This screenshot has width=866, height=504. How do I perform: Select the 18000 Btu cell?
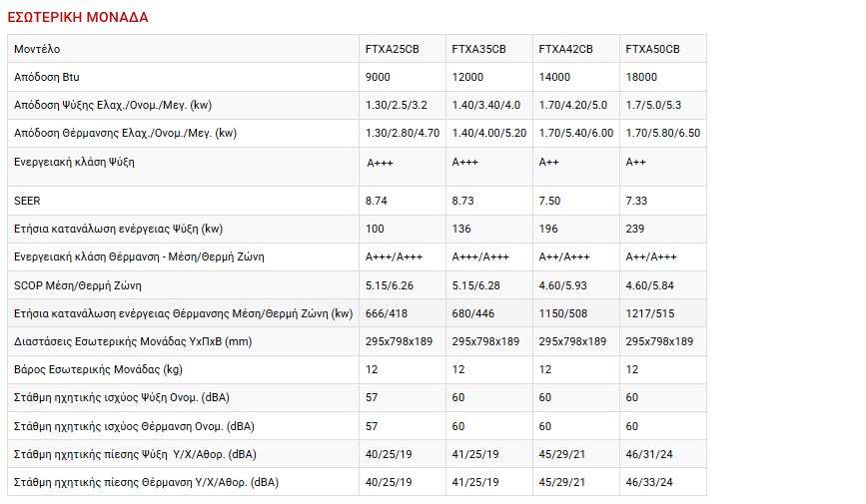[641, 77]
